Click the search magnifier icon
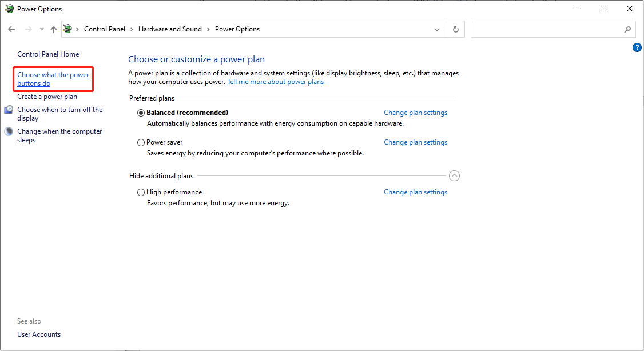The height and width of the screenshot is (351, 644). [x=628, y=29]
